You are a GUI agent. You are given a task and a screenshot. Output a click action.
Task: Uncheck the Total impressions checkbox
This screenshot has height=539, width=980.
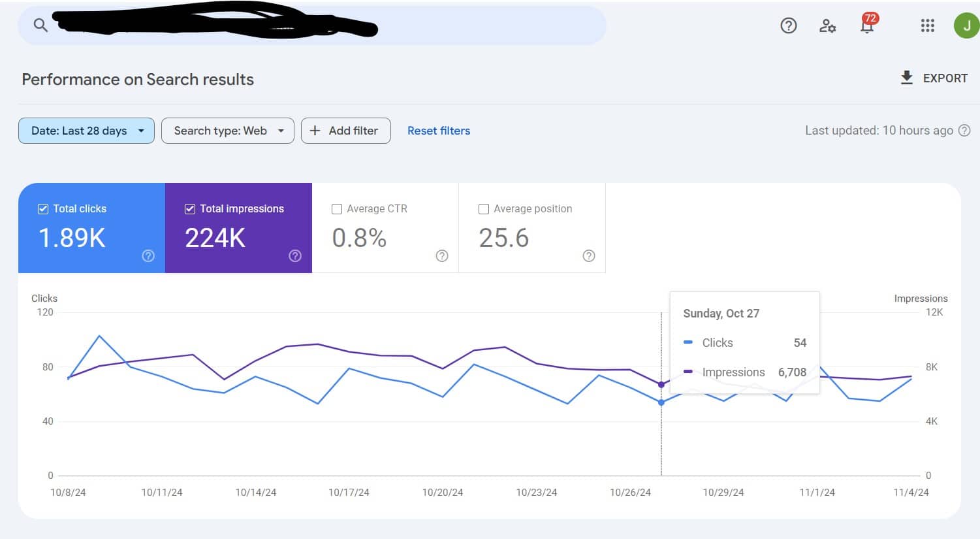(x=190, y=209)
